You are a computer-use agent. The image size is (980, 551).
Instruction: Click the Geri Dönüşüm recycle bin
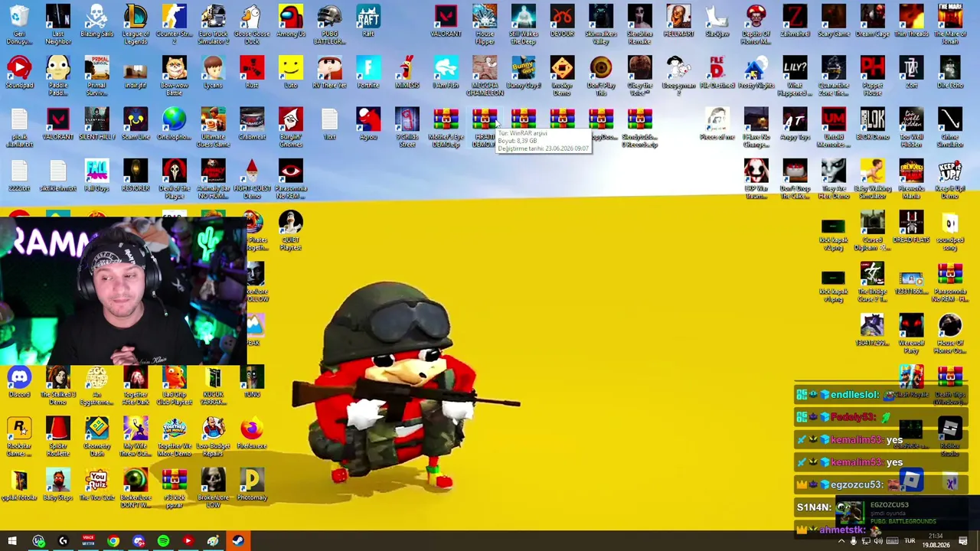(19, 24)
